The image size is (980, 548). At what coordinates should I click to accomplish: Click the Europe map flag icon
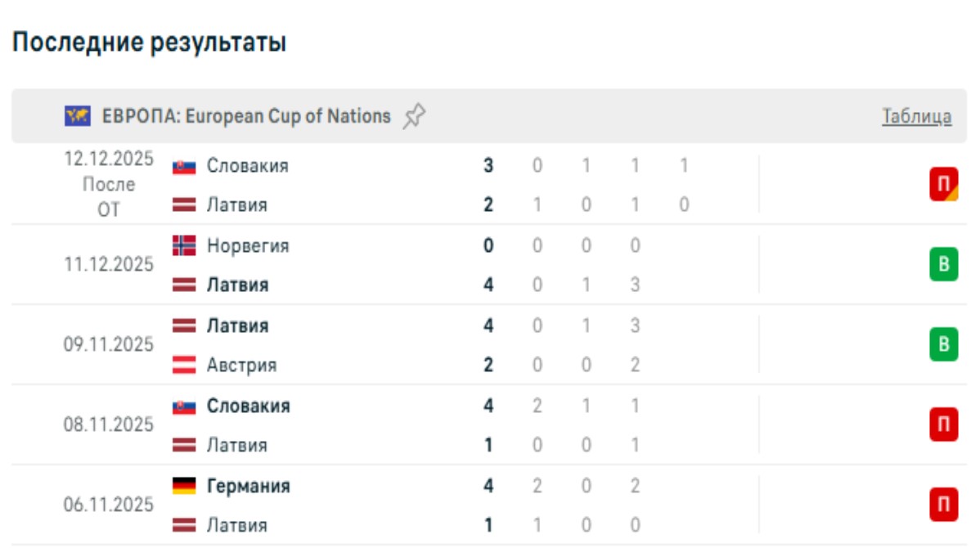click(x=77, y=116)
